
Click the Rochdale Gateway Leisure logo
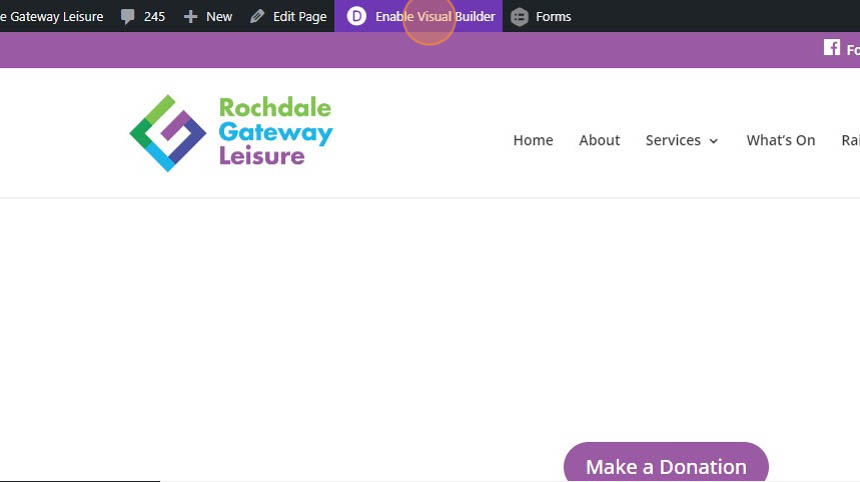click(x=231, y=133)
